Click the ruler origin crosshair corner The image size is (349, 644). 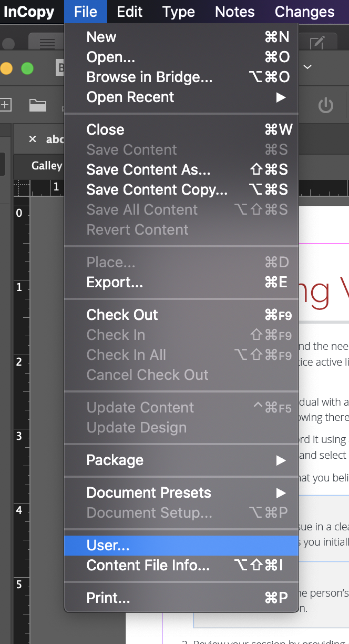tap(22, 187)
